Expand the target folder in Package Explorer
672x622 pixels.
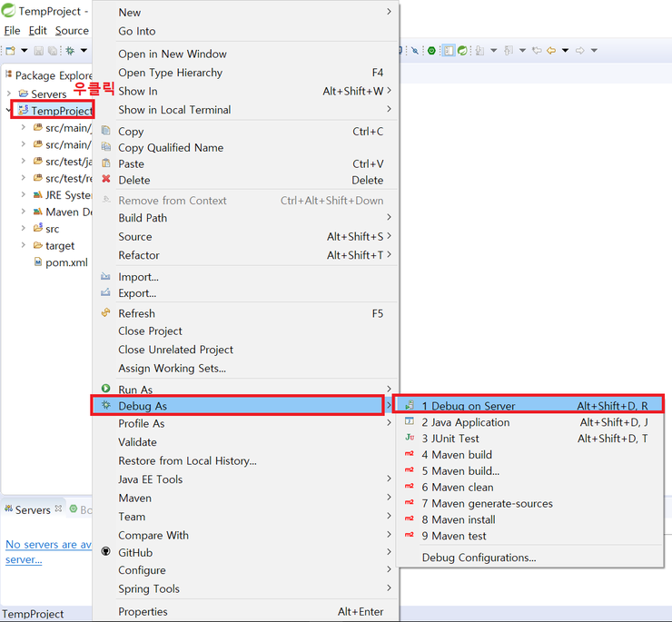point(24,245)
